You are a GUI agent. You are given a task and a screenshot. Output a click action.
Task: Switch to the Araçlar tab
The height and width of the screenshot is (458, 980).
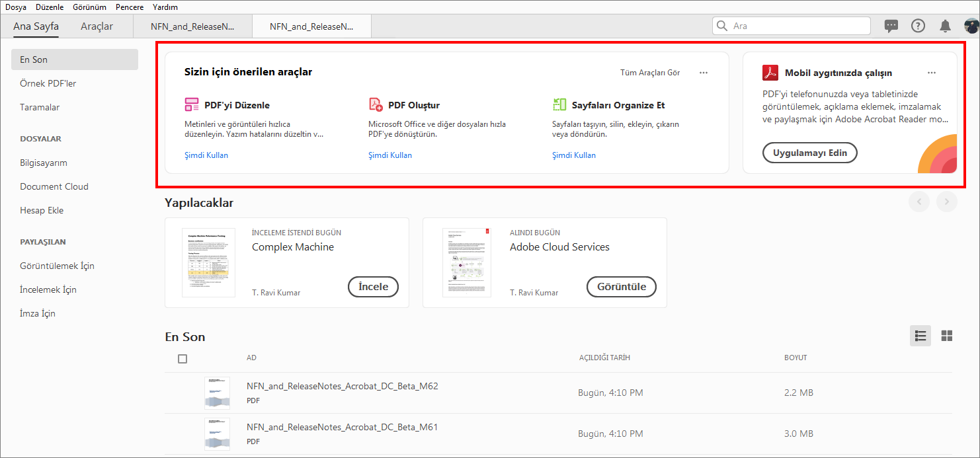point(97,26)
